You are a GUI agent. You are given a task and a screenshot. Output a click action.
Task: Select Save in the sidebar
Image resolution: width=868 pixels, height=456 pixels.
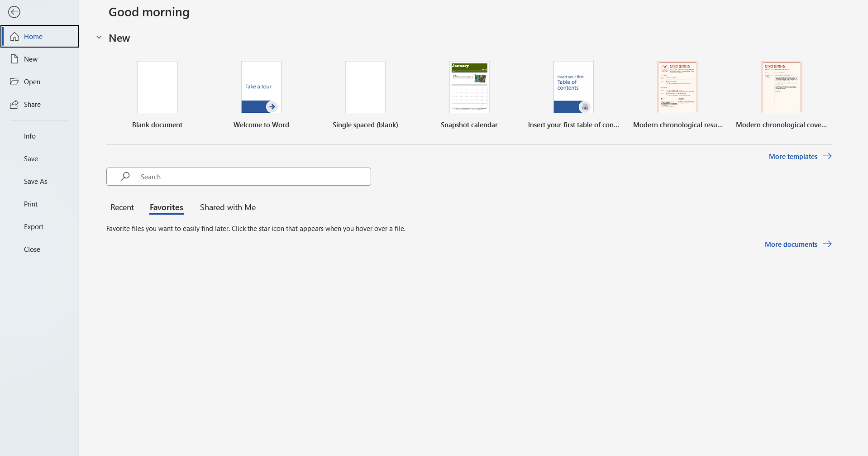[39, 158]
